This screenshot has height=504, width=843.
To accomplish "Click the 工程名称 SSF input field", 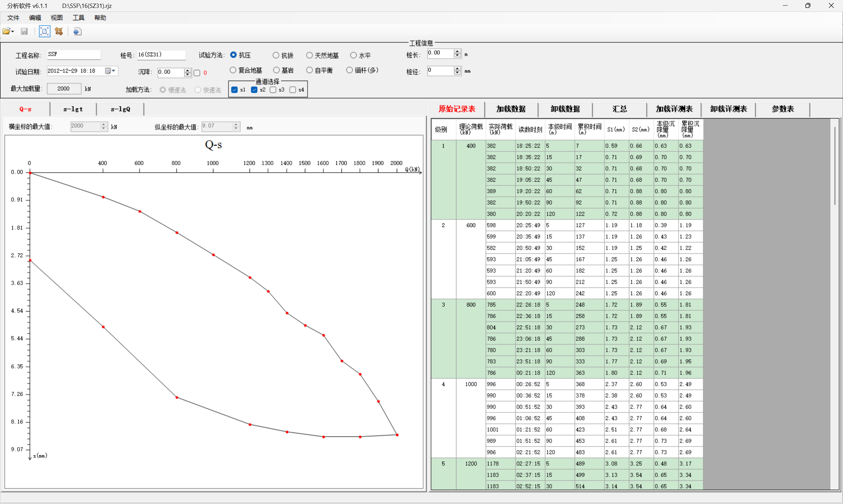I will (73, 54).
